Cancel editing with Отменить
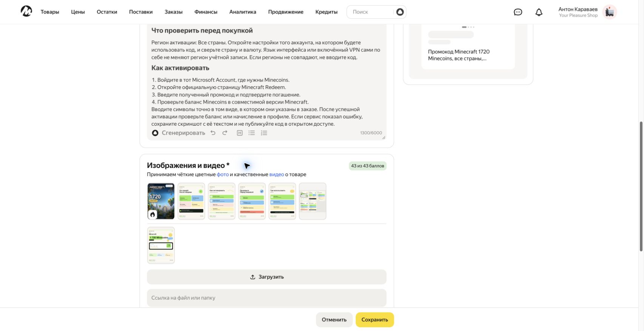 coord(334,320)
